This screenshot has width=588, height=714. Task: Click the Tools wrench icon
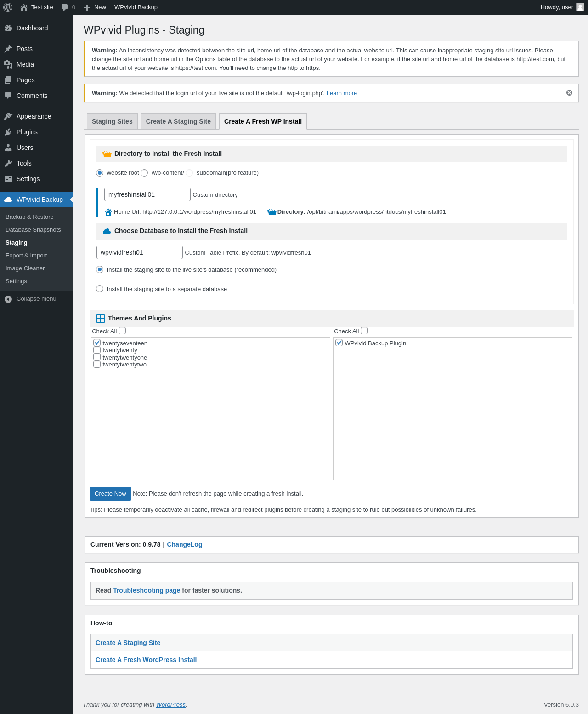click(x=8, y=163)
